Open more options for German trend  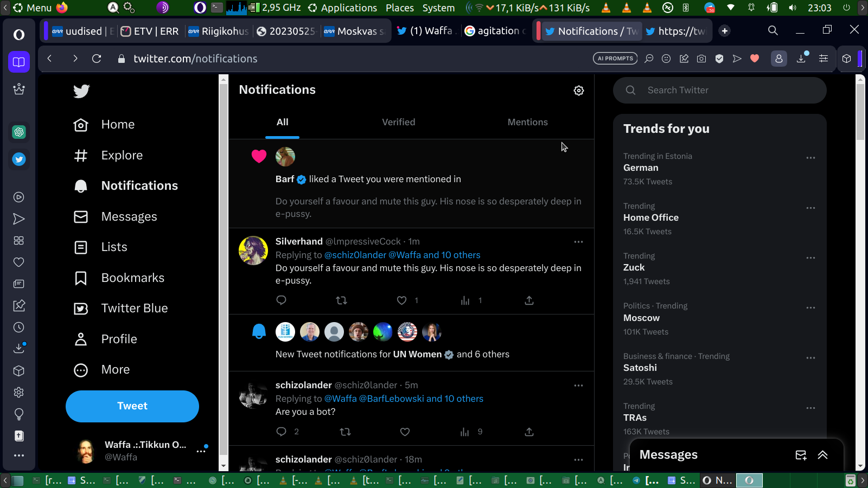point(810,158)
